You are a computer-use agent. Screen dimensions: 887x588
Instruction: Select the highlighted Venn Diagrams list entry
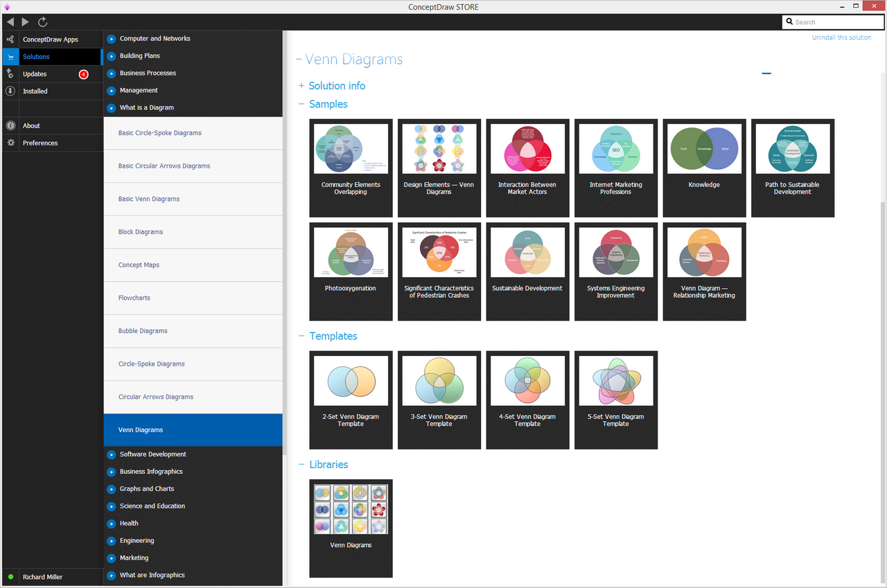[x=193, y=430]
